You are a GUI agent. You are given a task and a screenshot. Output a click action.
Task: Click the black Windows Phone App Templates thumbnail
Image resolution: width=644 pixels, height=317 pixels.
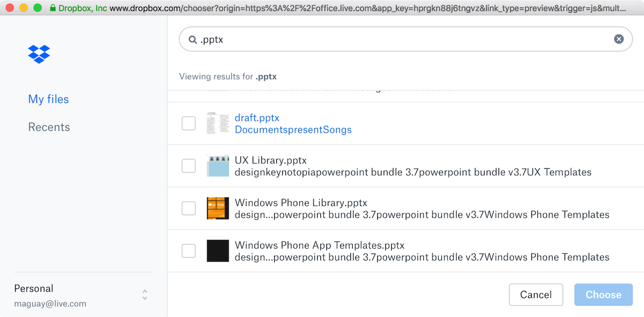pyautogui.click(x=218, y=250)
